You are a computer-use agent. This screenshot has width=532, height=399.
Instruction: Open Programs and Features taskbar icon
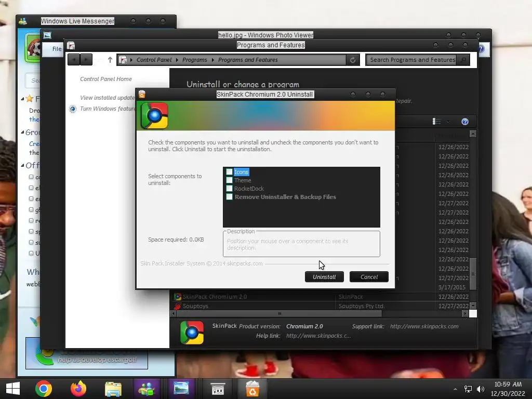tap(218, 389)
